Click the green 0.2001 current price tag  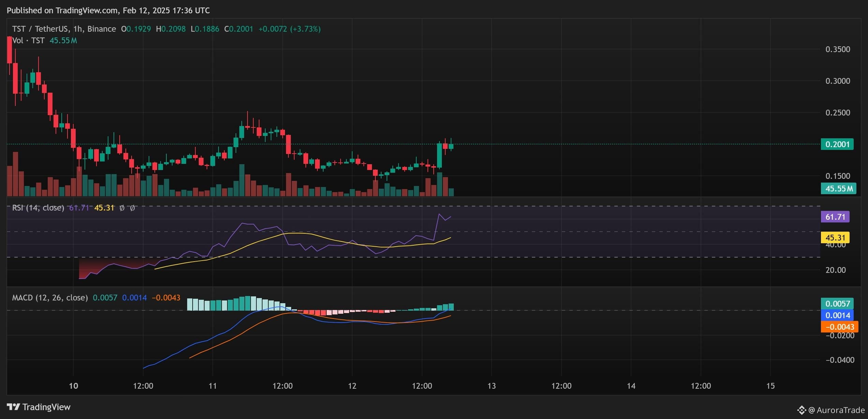[x=837, y=144]
